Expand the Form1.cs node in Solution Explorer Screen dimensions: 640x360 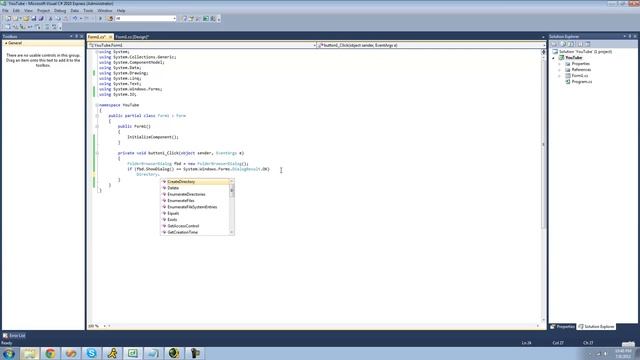pyautogui.click(x=560, y=76)
